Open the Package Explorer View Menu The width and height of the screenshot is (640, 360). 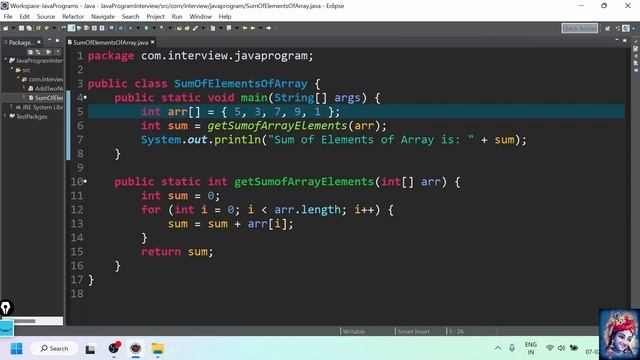(58, 52)
